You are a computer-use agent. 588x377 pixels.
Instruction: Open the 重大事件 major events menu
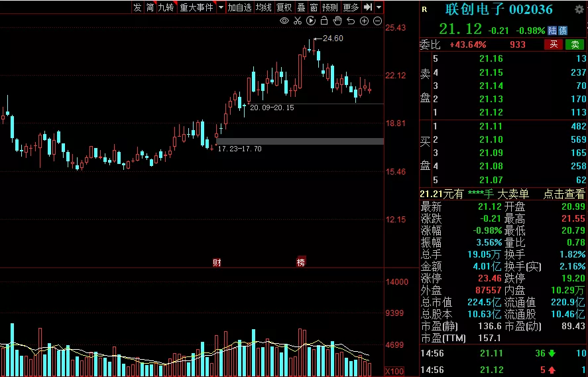(196, 7)
